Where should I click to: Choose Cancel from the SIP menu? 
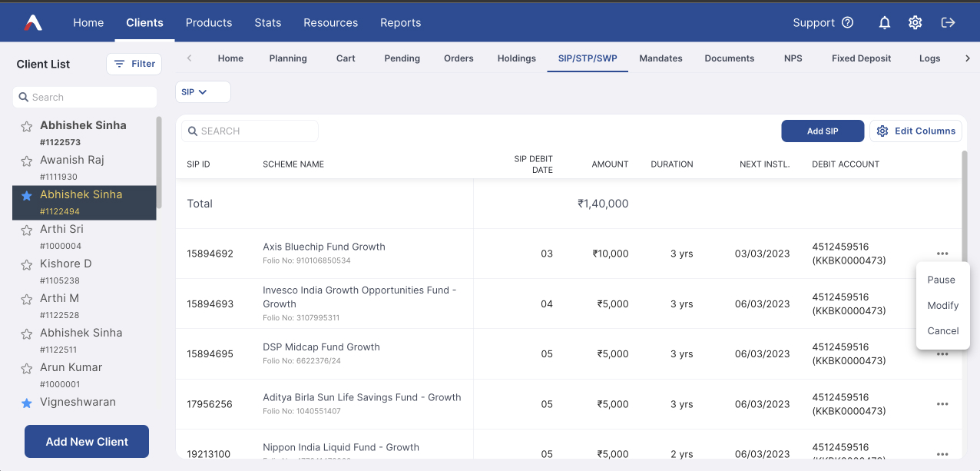(x=943, y=330)
